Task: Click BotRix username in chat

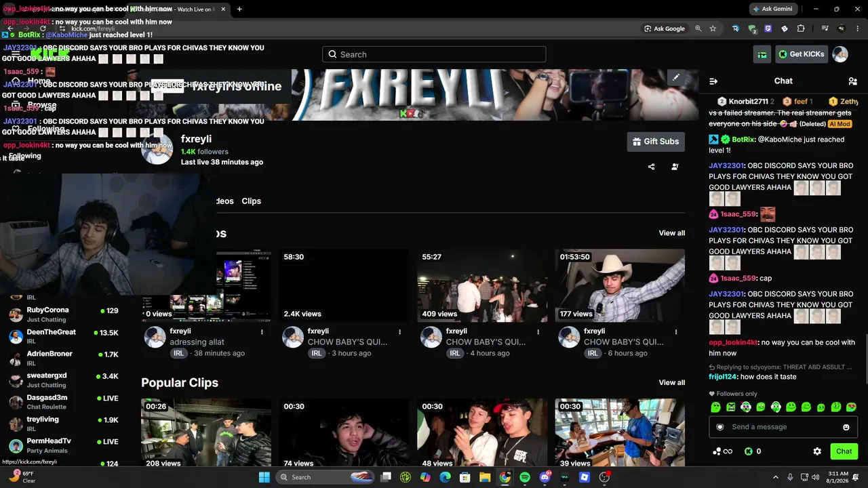Action: tap(743, 140)
